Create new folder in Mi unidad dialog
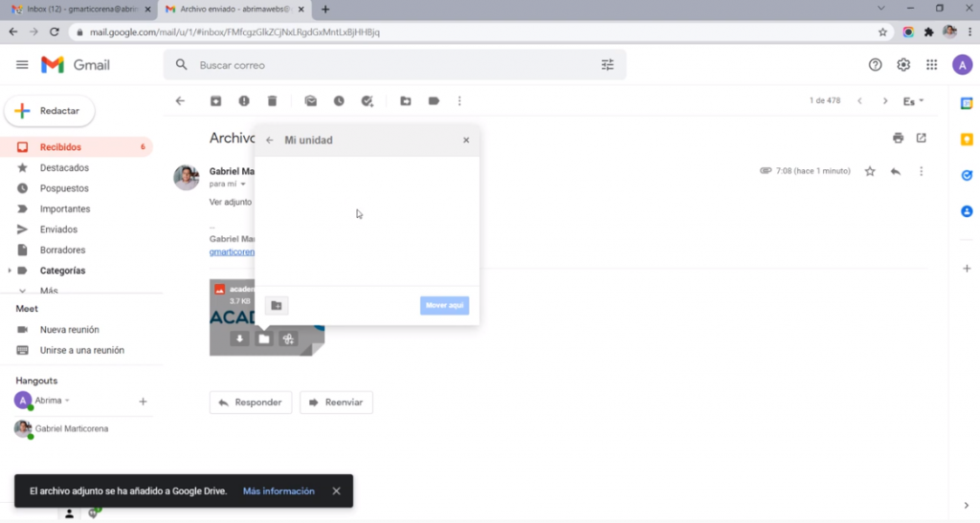980x523 pixels. [x=277, y=306]
